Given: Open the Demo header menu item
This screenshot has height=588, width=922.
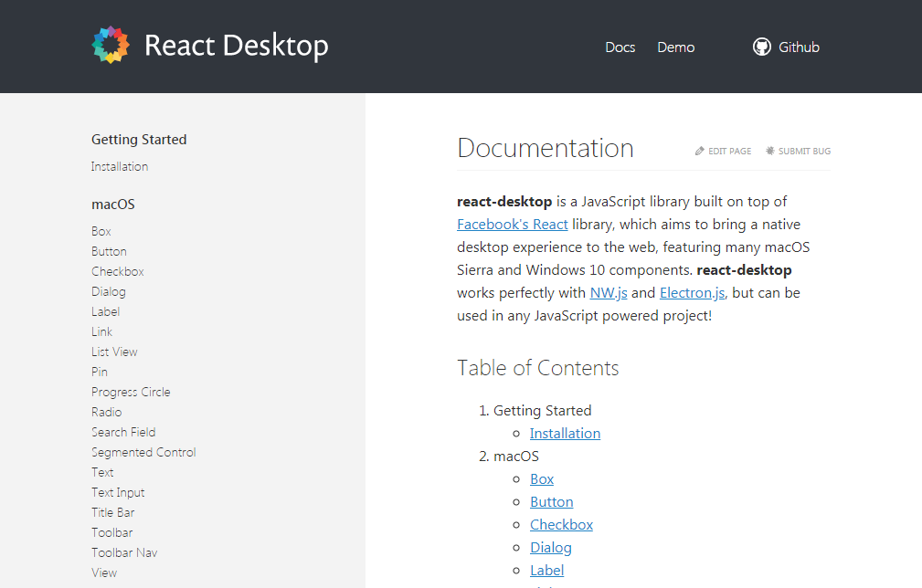Looking at the screenshot, I should pyautogui.click(x=675, y=47).
